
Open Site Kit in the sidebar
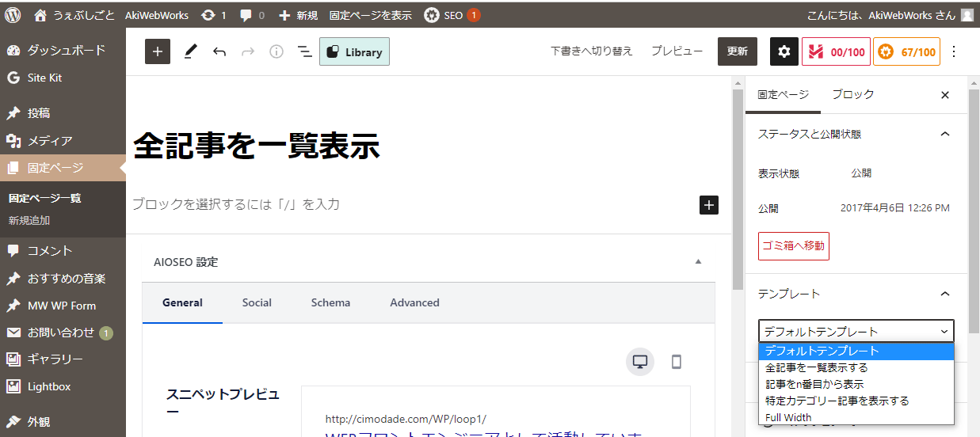[63, 78]
